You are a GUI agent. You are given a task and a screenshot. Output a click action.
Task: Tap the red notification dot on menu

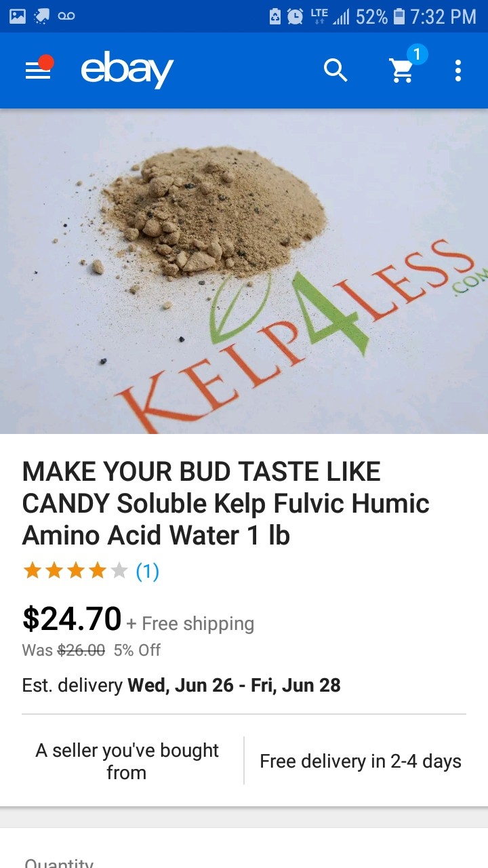click(x=46, y=62)
